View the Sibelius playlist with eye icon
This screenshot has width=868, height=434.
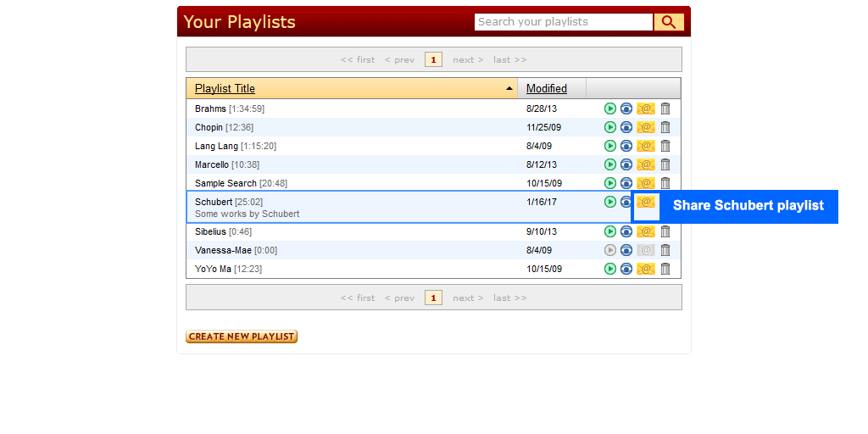tap(626, 231)
